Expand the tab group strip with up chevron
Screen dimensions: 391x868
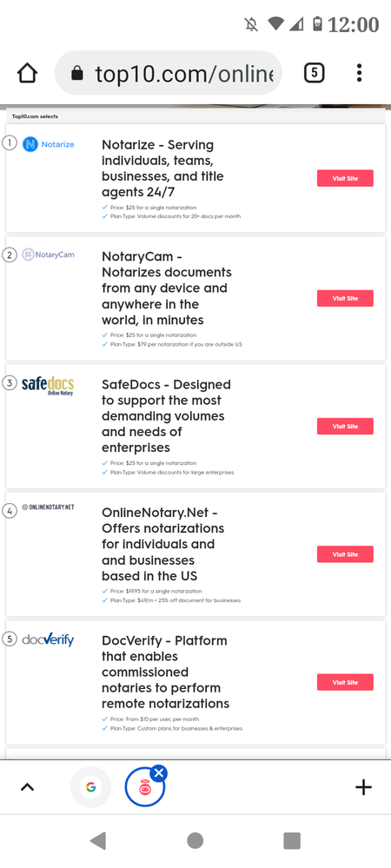(x=27, y=786)
